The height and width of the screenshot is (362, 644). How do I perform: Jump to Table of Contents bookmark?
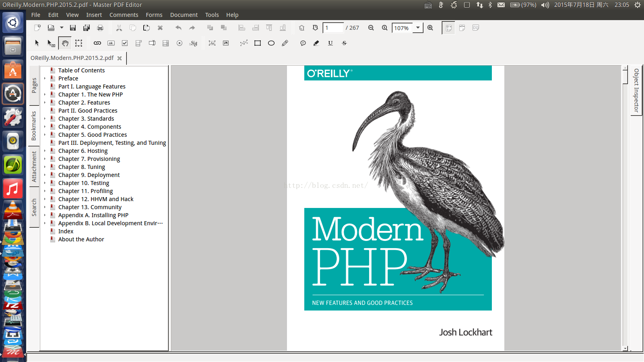click(x=81, y=70)
